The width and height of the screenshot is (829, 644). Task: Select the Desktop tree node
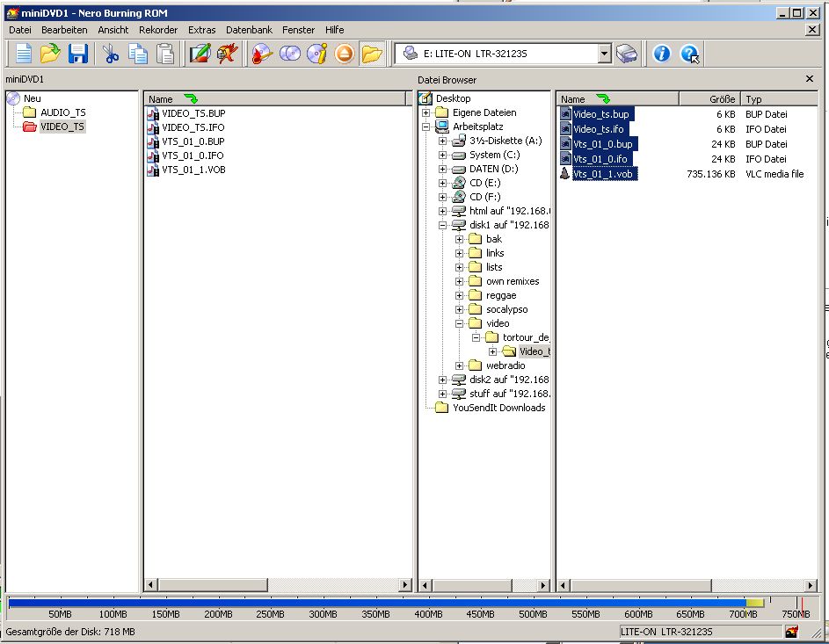(453, 98)
